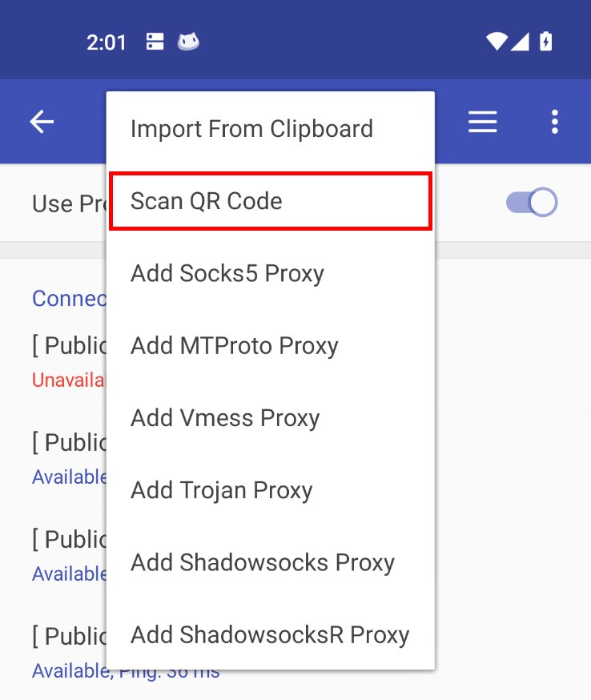This screenshot has height=700, width=591.
Task: Choose Add ShadowsocksR Proxy
Action: click(271, 635)
